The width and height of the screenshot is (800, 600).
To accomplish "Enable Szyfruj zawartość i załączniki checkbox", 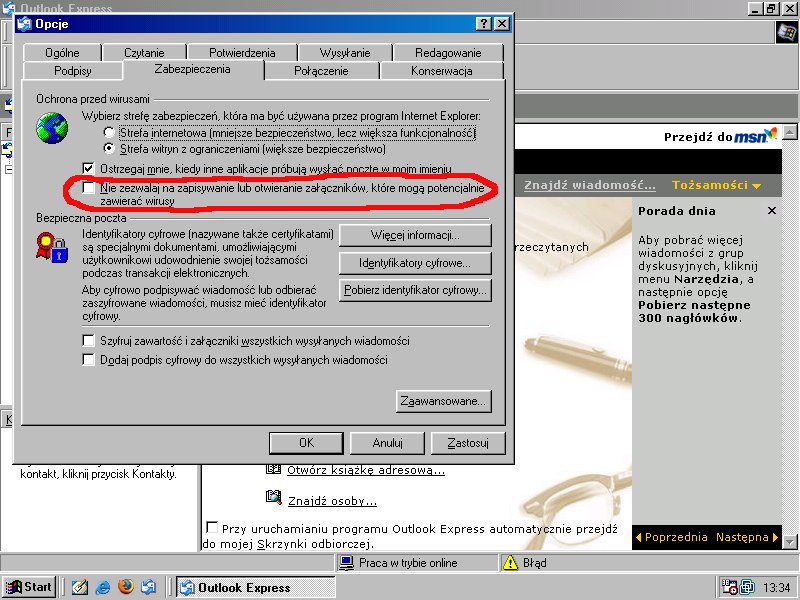I will 88,340.
